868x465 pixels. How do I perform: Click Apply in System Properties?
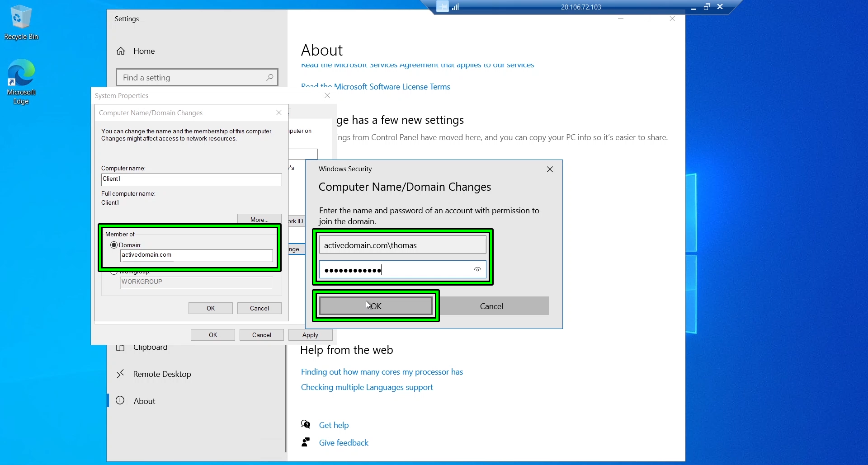pos(310,334)
